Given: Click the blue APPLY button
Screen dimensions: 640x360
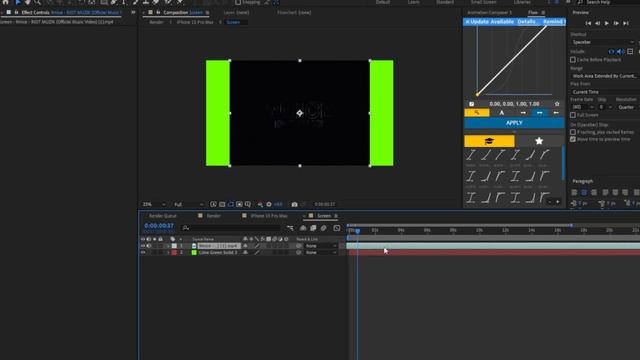Looking at the screenshot, I should click(x=514, y=123).
